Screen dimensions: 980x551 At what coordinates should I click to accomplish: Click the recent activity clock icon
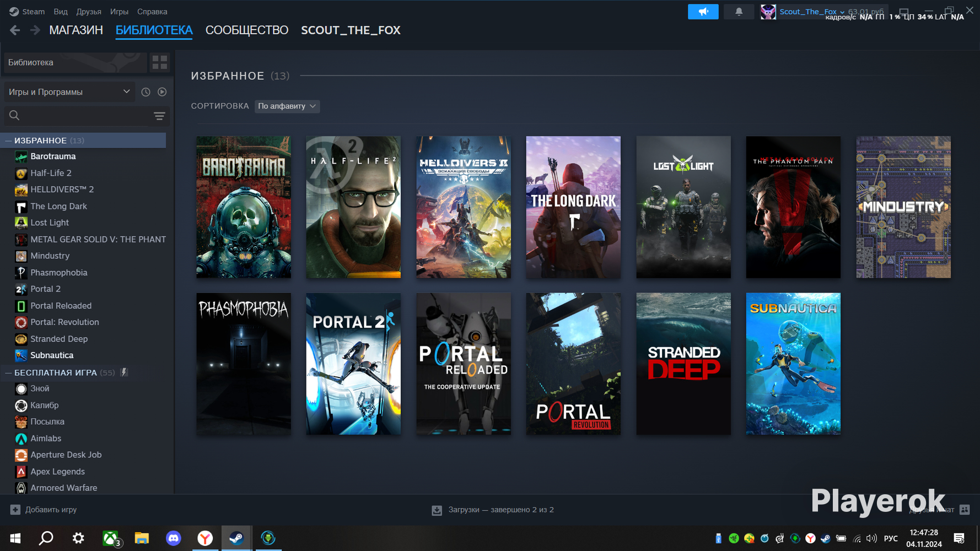146,92
